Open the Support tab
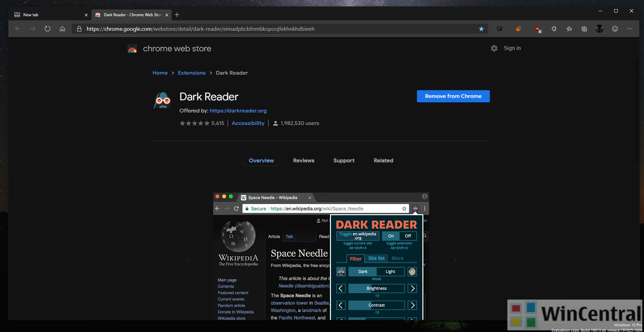 pyautogui.click(x=344, y=161)
